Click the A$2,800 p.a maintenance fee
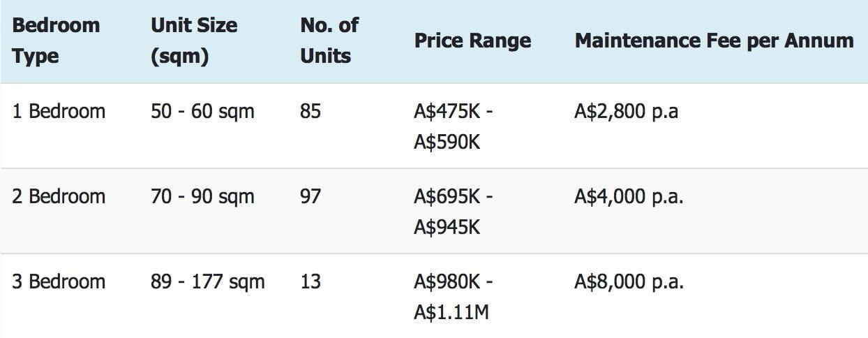Viewport: 868px width, 338px height. point(626,111)
